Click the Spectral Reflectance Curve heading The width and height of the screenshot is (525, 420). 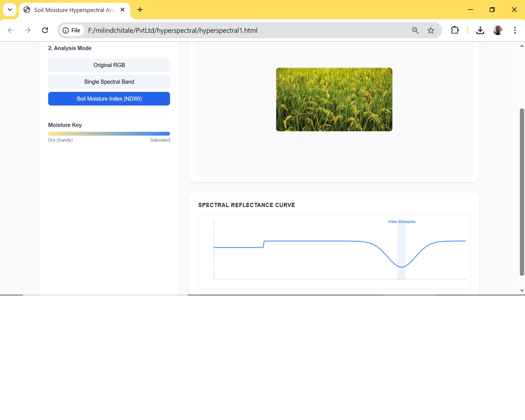[x=246, y=205]
